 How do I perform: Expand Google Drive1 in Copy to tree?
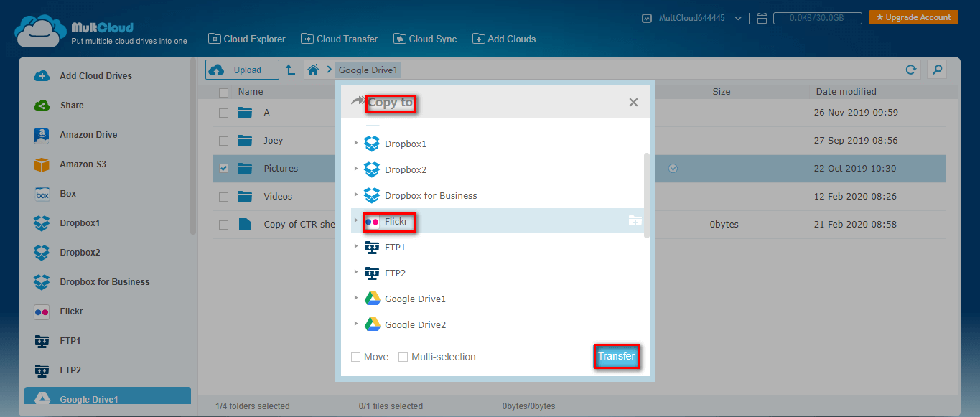coord(356,299)
